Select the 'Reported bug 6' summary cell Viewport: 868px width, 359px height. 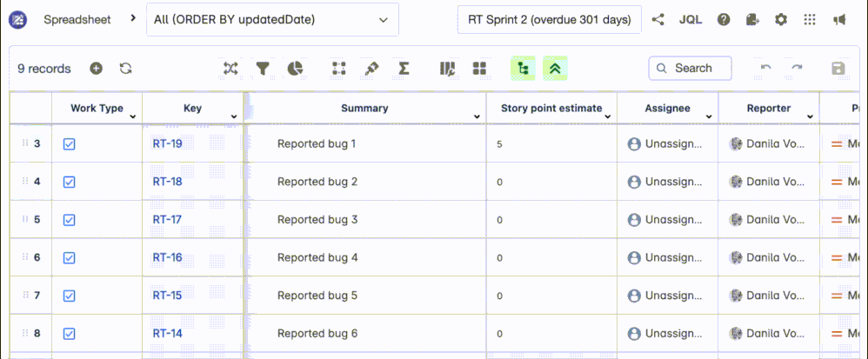point(365,334)
